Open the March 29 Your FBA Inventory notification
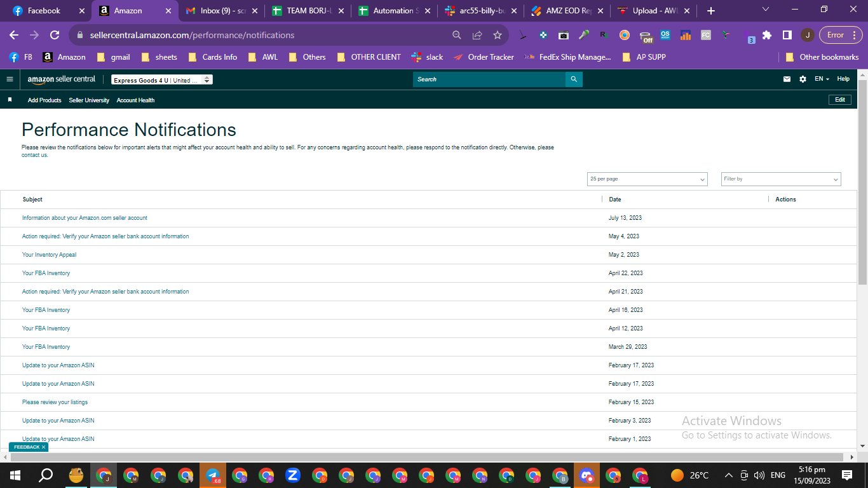This screenshot has height=488, width=868. [46, 347]
